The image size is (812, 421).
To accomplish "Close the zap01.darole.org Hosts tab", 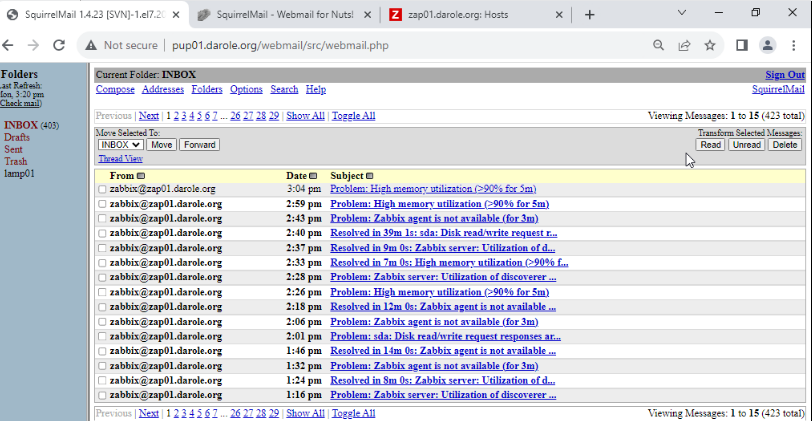I will click(559, 14).
